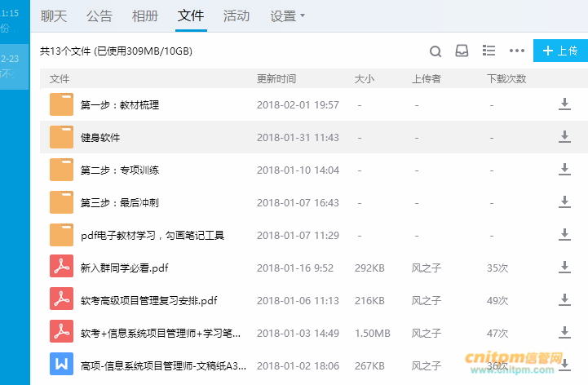Screen dimensions: 588x385
Task: Open the pdf电子教材学习，勾画笔记工具 folder
Action: (x=152, y=236)
